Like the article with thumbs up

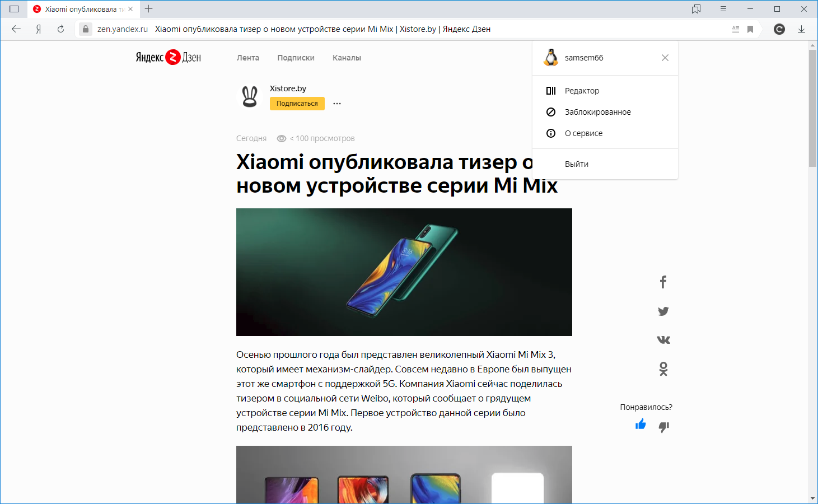(641, 424)
